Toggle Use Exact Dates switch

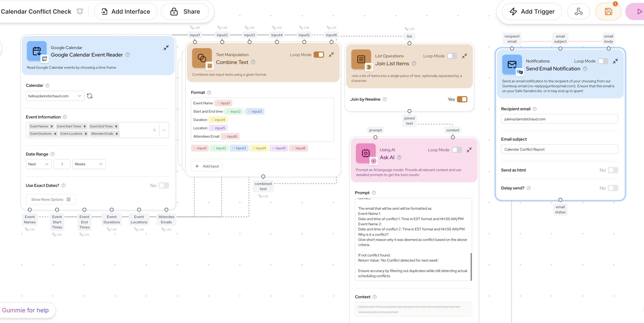coord(164,185)
